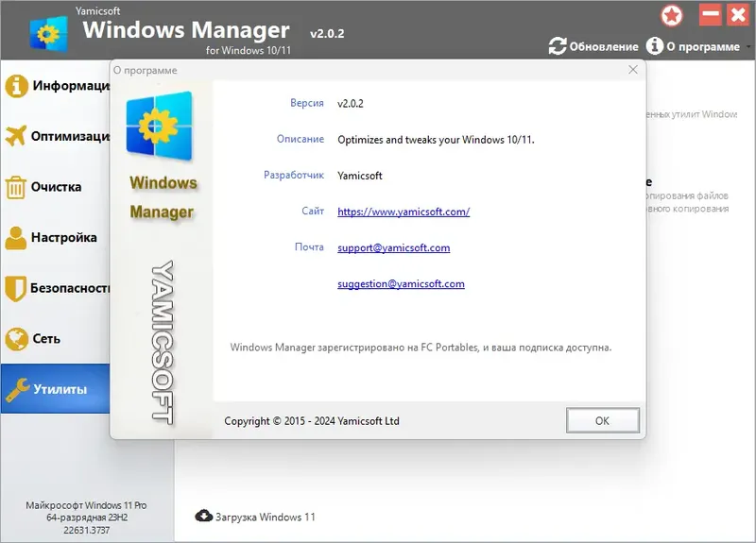Click the Windows Manager title in header
The width and height of the screenshot is (756, 543).
185,30
